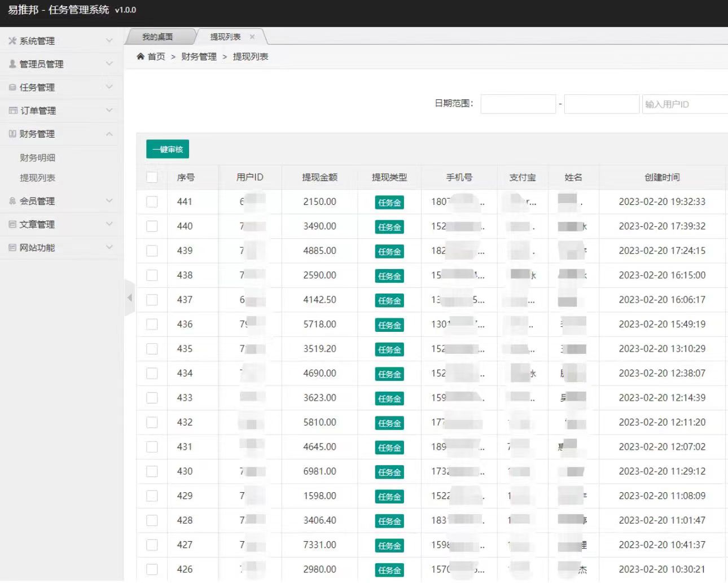Click the 订单管理 table icon
The height and width of the screenshot is (583, 728).
pos(13,111)
